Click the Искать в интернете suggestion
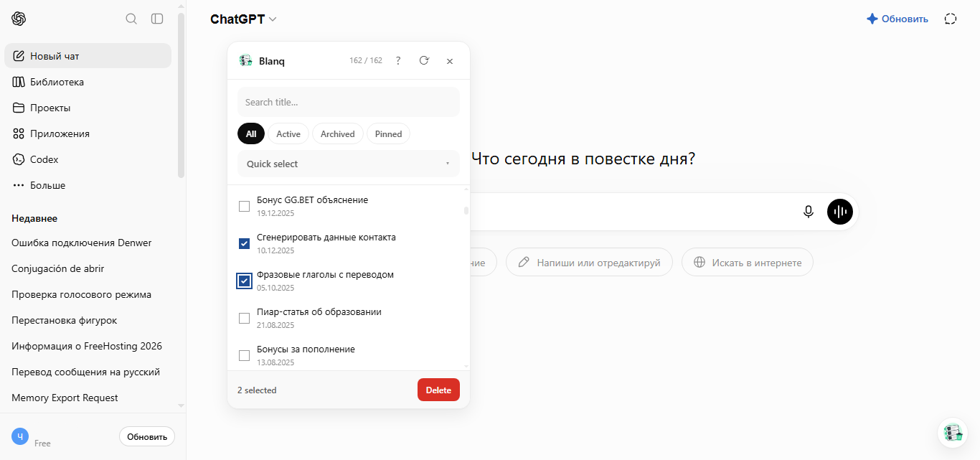 [x=747, y=263]
